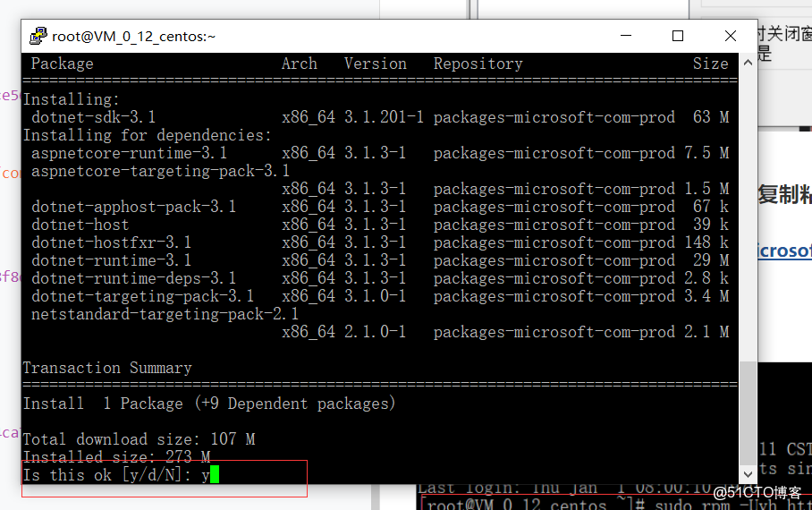Click the '63 M' size value
This screenshot has width=812, height=510.
point(711,117)
